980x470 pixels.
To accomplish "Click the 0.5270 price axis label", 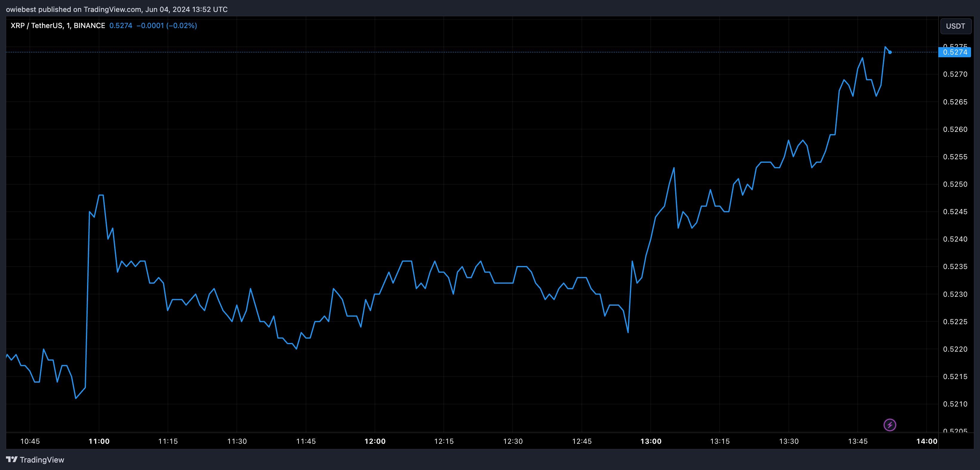I will click(955, 74).
